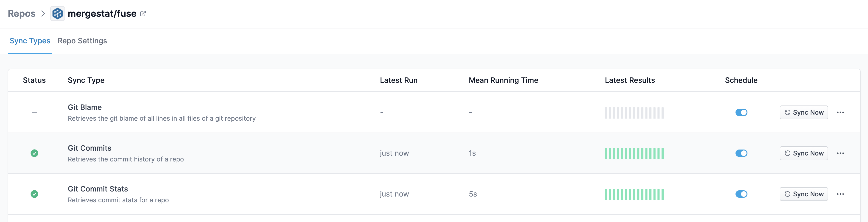Click the green success status icon for Git Commits

tap(35, 153)
